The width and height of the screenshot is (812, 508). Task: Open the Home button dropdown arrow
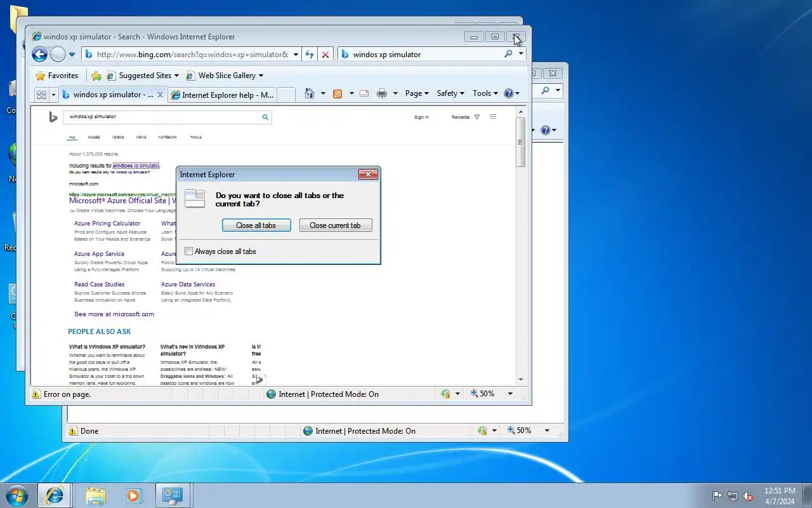pyautogui.click(x=323, y=93)
